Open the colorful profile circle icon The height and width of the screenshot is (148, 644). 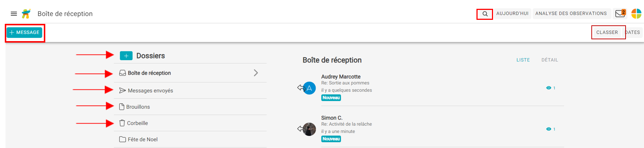coord(636,14)
